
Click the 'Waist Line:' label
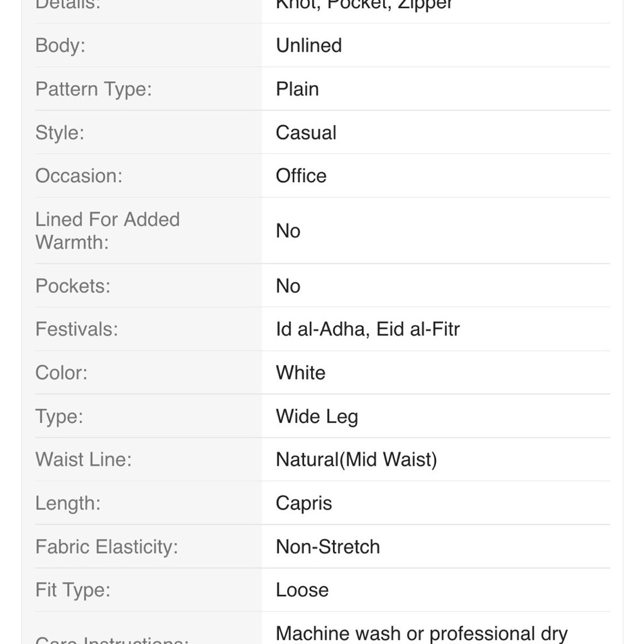point(84,460)
